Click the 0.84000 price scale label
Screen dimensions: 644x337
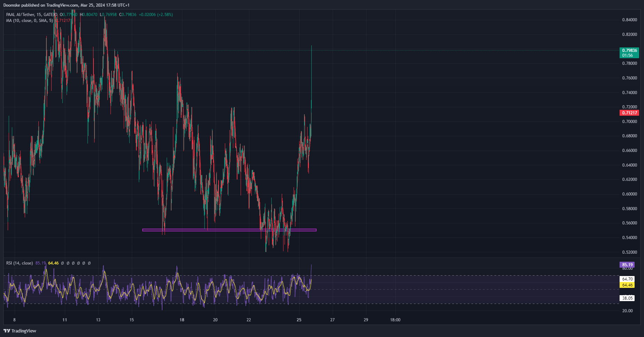[629, 20]
